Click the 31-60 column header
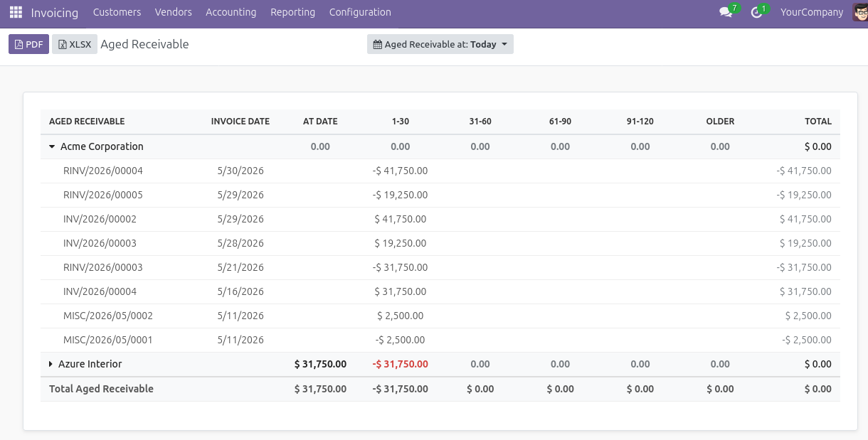The height and width of the screenshot is (440, 868). click(480, 122)
